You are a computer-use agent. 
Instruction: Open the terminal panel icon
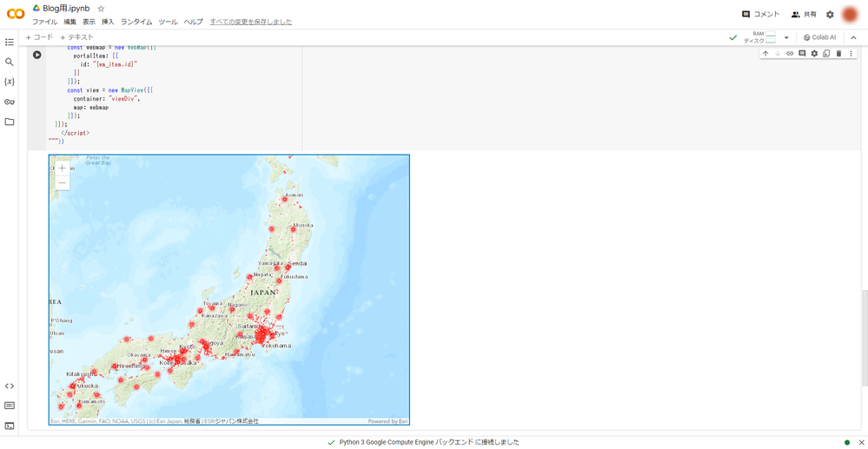click(x=10, y=426)
